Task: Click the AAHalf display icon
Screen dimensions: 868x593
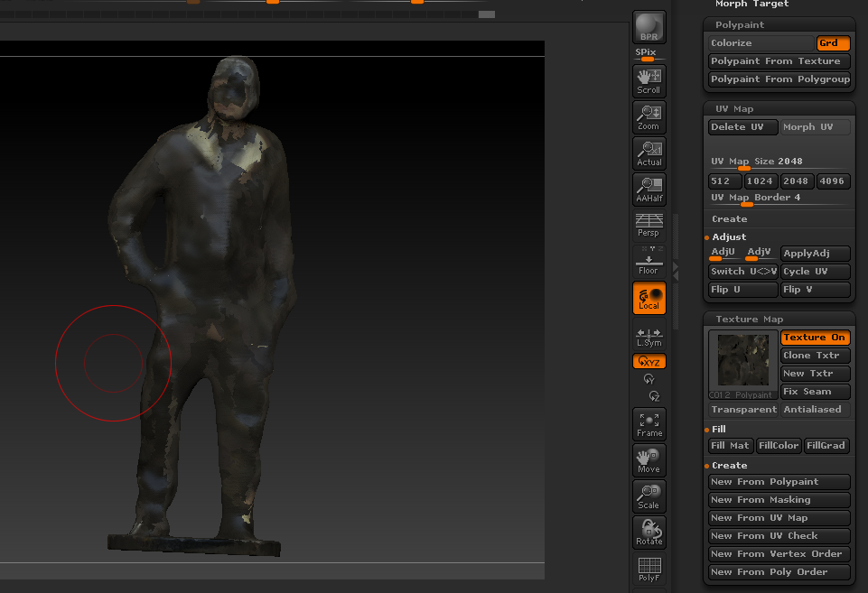Action: point(649,190)
